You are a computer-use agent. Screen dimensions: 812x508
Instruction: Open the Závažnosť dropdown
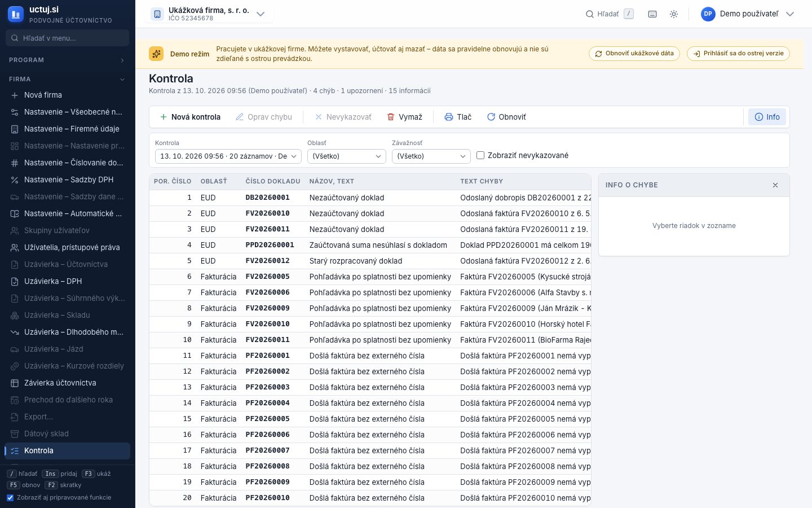tap(431, 156)
